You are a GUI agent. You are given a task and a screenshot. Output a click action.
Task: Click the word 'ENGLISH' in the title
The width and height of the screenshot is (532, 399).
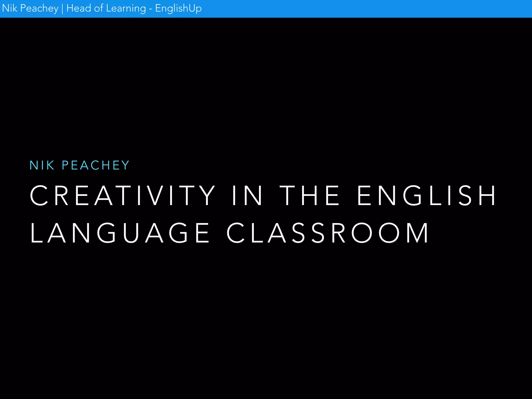[427, 196]
